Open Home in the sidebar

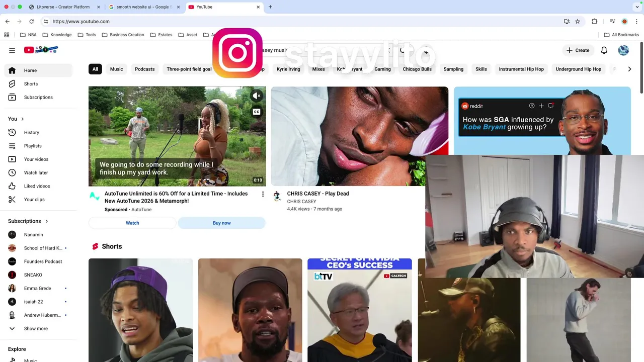coord(38,70)
